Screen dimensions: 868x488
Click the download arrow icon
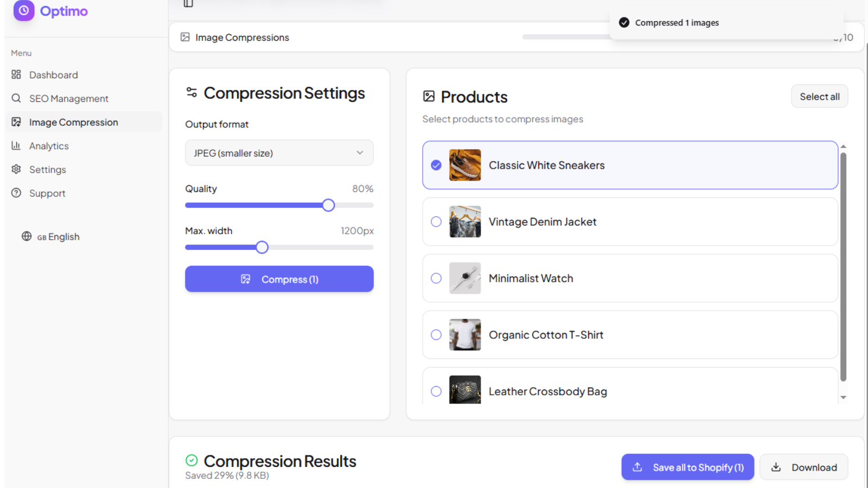click(x=776, y=467)
